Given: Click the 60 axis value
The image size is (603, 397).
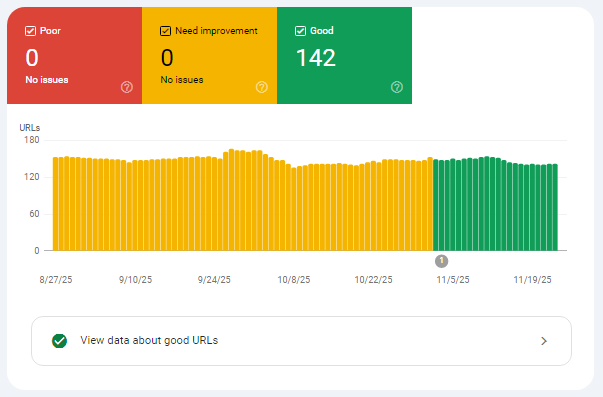Looking at the screenshot, I should pos(34,214).
